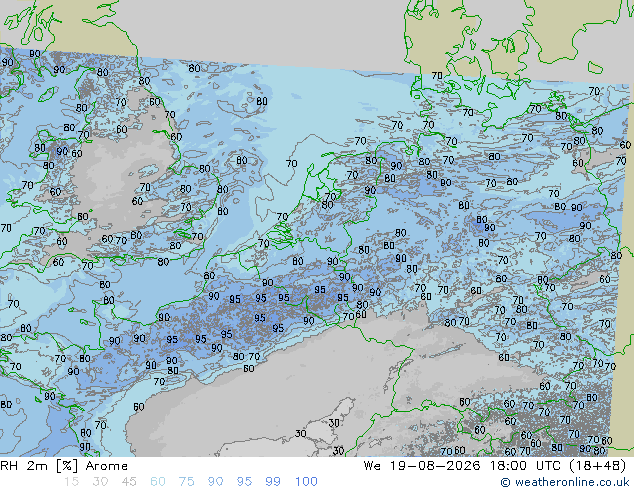Viewport: 634px width, 490px height.
Task: Click the 'Arome' model name label
Action: [107, 466]
